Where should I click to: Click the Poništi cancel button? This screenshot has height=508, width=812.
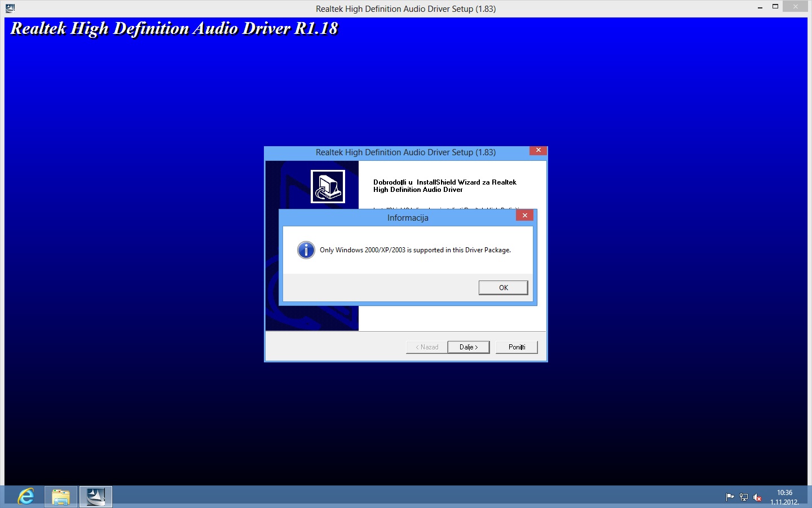[x=517, y=347]
